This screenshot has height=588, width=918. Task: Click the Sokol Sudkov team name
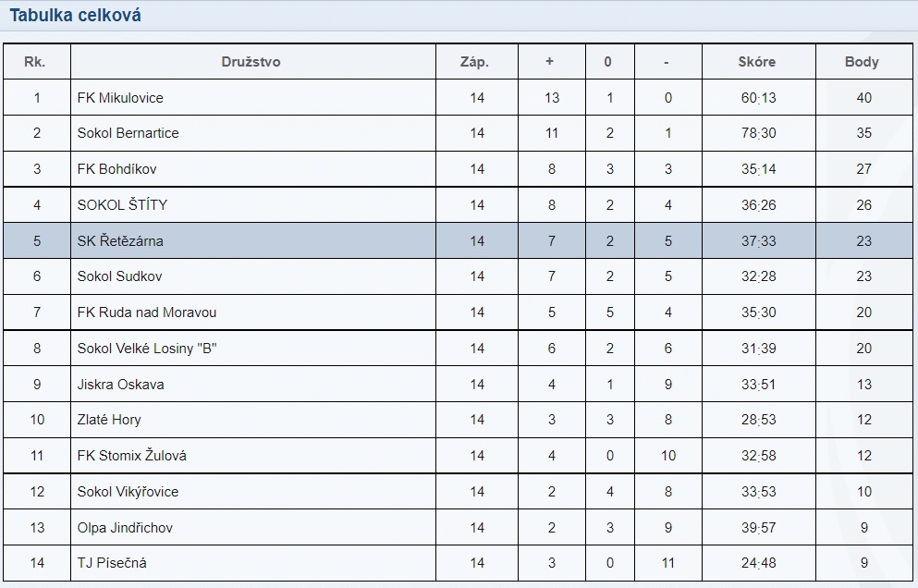point(119,276)
